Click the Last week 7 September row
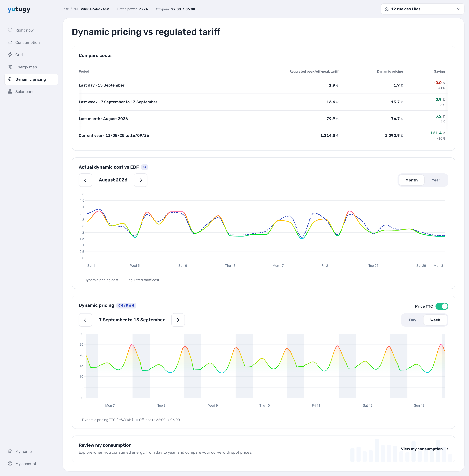Screen dimensions: 469x476 [x=263, y=102]
